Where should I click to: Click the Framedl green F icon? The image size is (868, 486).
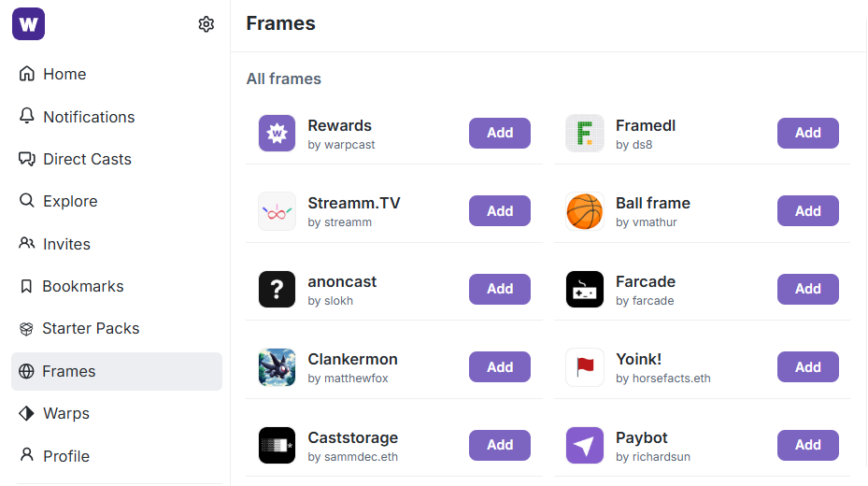coord(585,134)
